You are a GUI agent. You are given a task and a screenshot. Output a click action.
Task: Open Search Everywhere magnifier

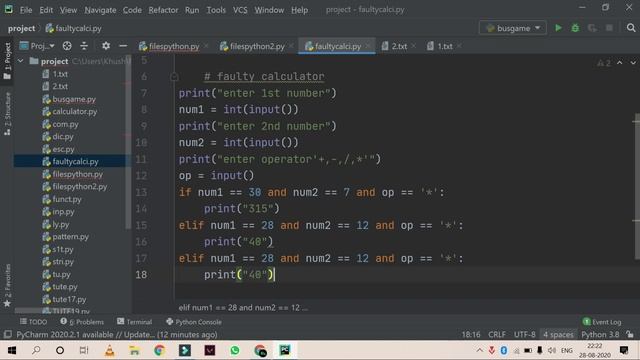tap(631, 28)
